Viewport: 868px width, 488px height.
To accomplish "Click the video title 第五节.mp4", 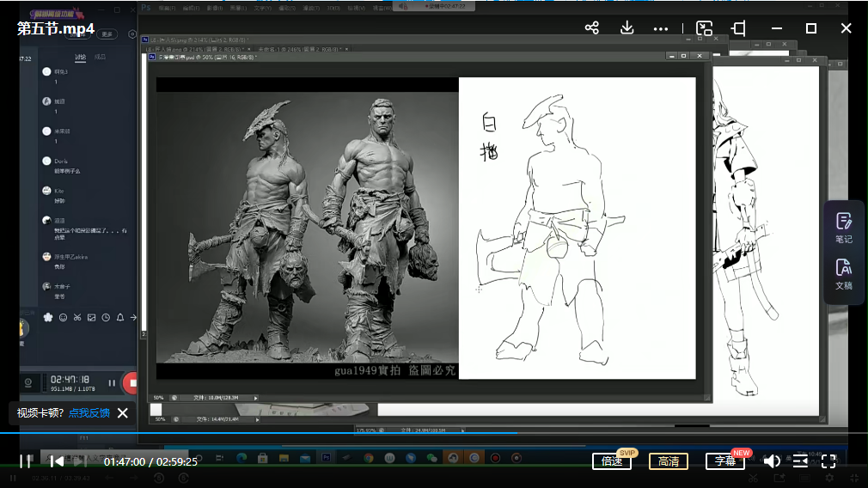I will (55, 28).
